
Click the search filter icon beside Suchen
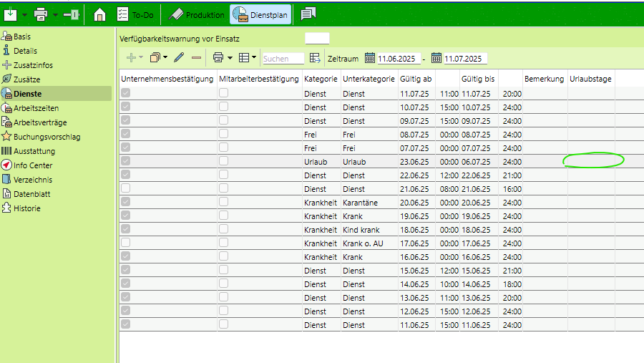click(x=315, y=58)
